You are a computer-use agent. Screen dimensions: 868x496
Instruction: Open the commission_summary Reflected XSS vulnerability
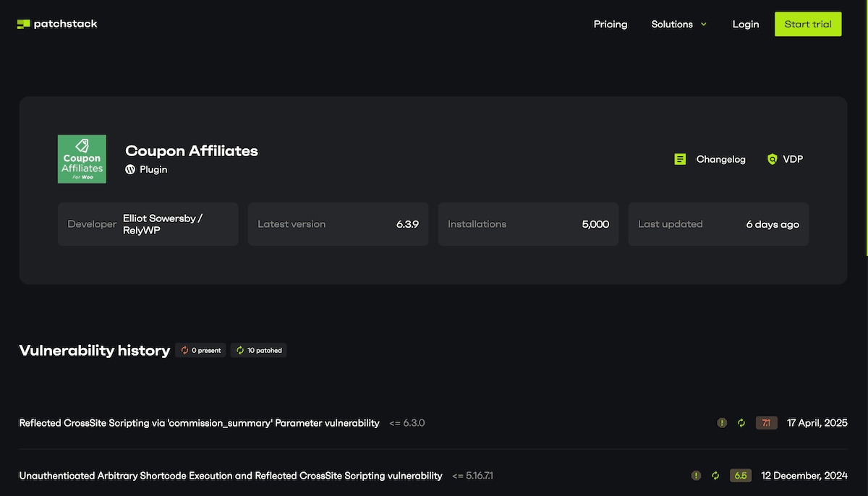199,423
